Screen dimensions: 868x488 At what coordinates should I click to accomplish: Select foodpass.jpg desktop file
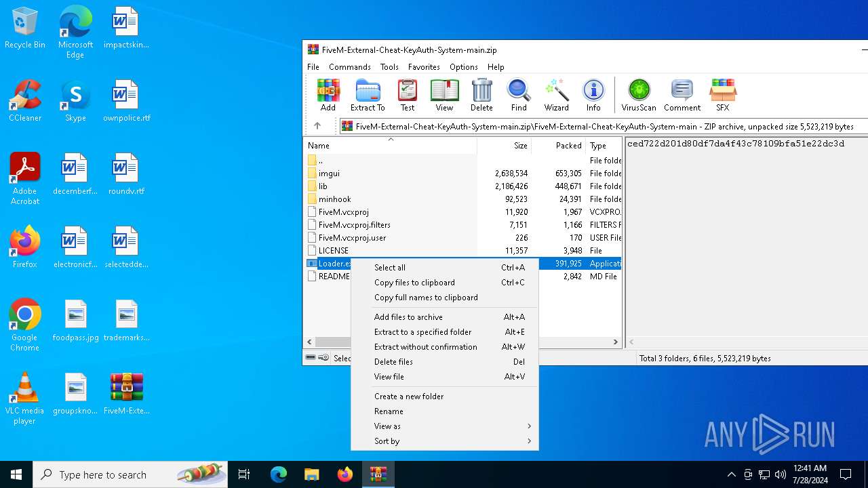75,321
